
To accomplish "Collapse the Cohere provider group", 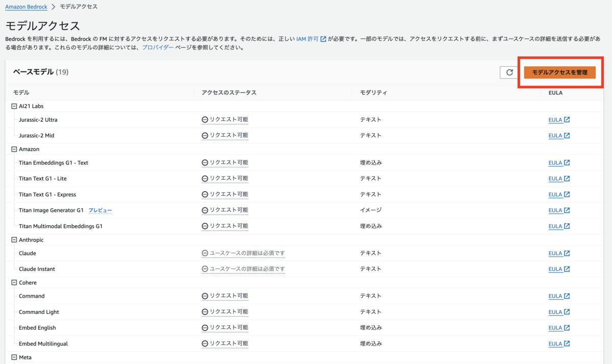I will 14,283.
